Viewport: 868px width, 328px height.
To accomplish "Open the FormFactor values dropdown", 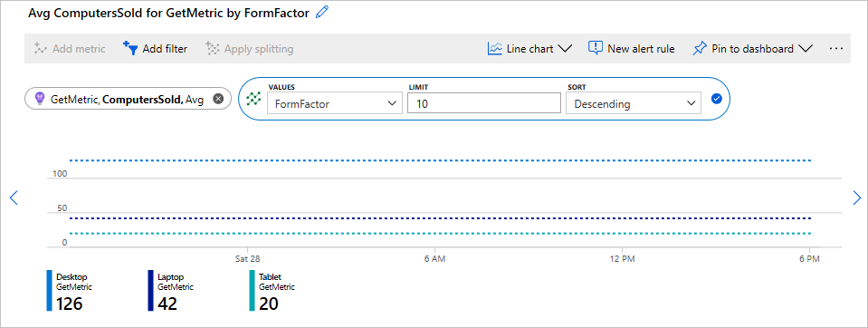I will click(x=334, y=103).
